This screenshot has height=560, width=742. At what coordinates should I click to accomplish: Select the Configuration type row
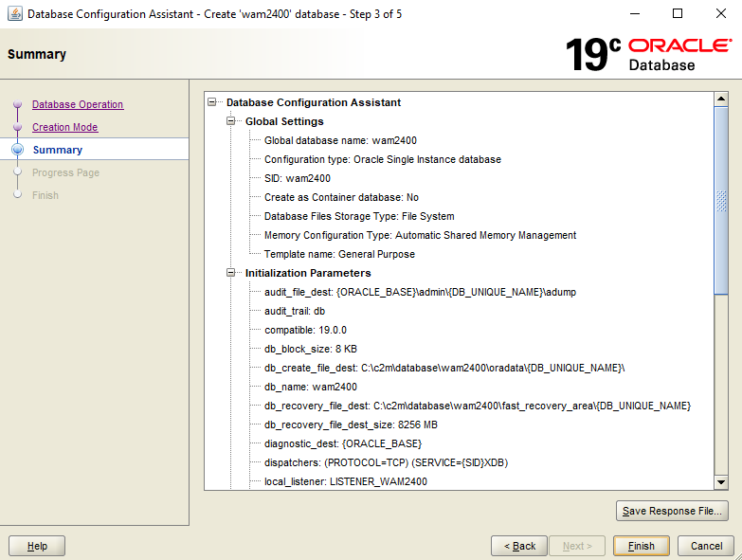pyautogui.click(x=382, y=159)
